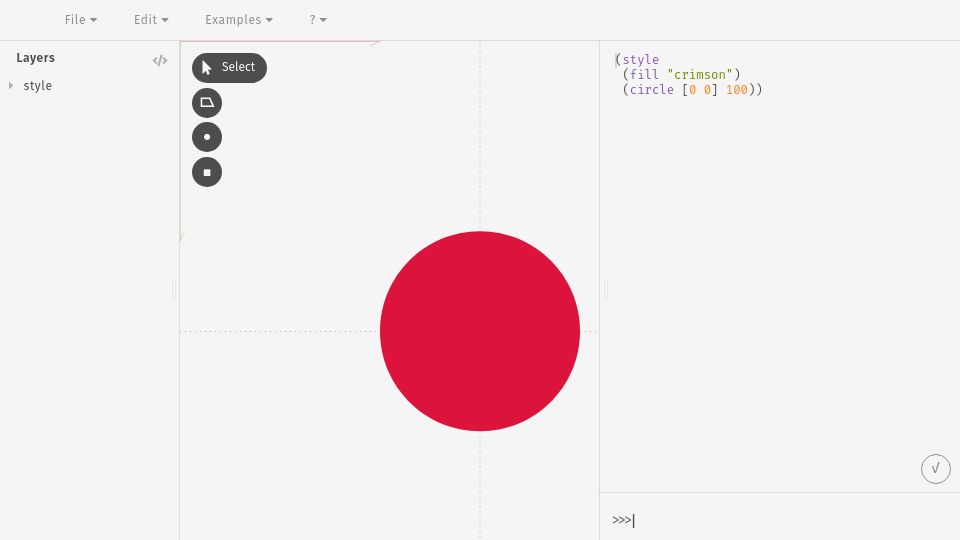Screen dimensions: 960x540
Task: Toggle the code view icon in Layers
Action: tap(160, 60)
